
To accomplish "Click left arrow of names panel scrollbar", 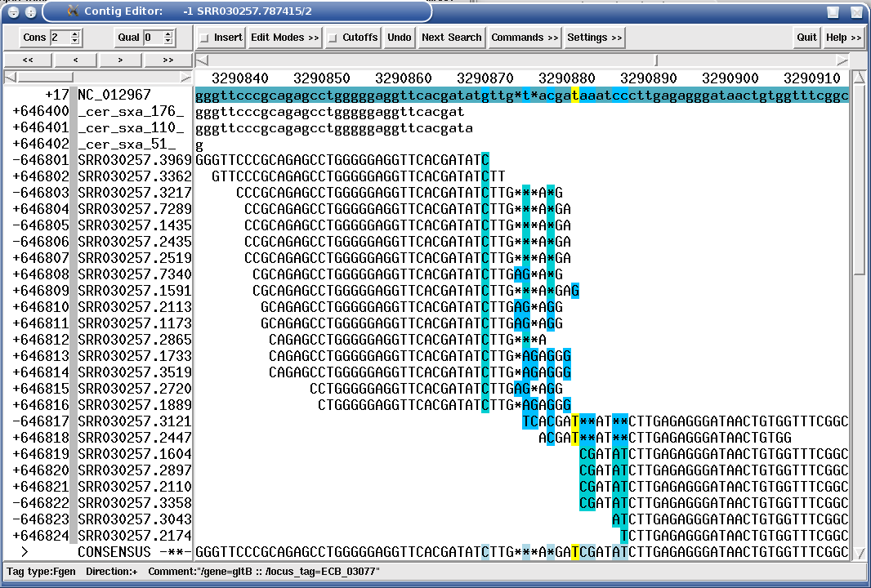I will pos(10,78).
